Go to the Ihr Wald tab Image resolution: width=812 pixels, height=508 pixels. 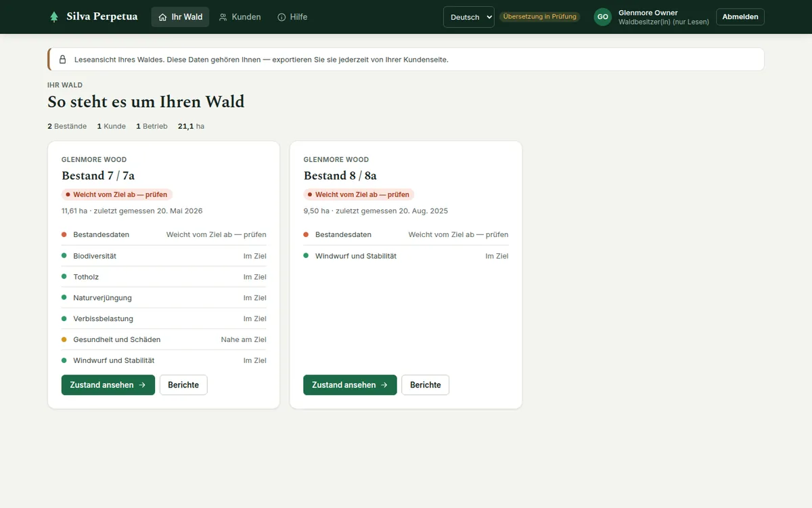point(180,17)
